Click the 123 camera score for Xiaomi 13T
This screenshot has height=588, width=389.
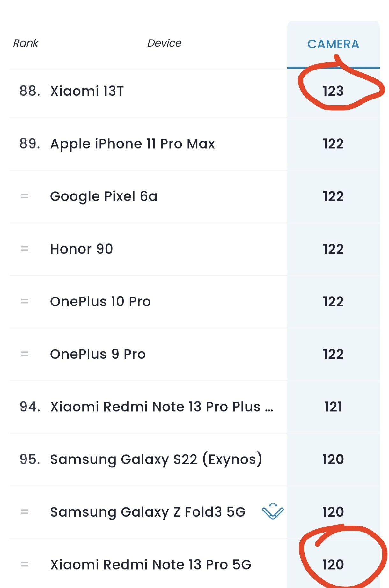point(333,91)
